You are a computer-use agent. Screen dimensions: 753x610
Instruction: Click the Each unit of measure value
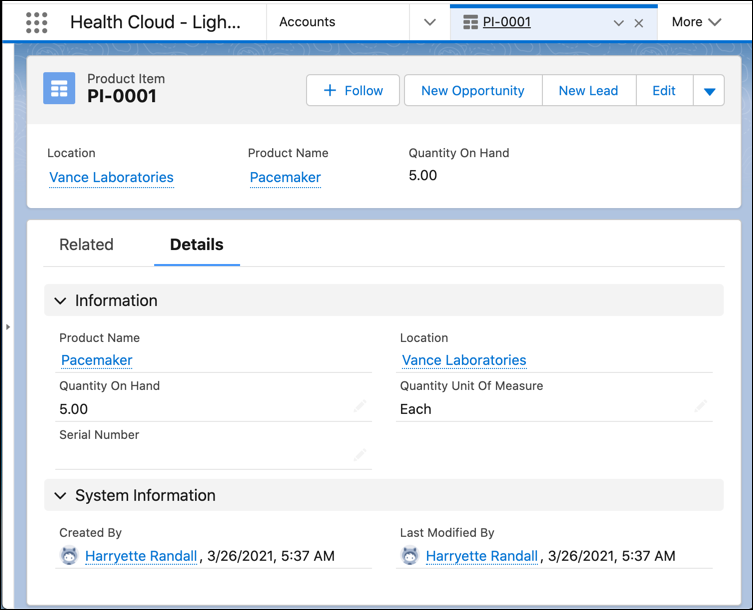pyautogui.click(x=415, y=409)
